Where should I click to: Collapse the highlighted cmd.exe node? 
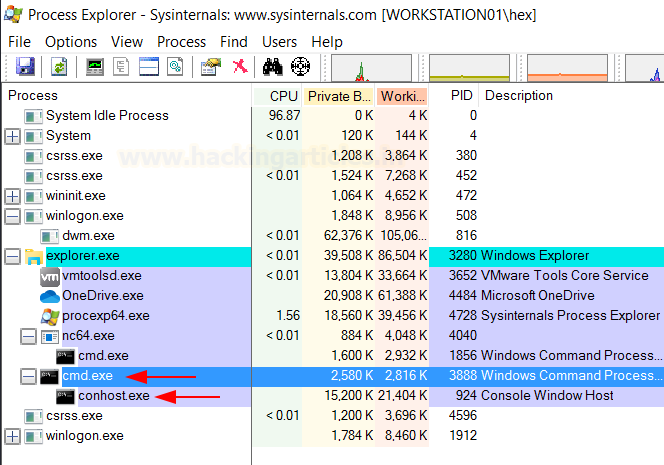click(x=28, y=376)
